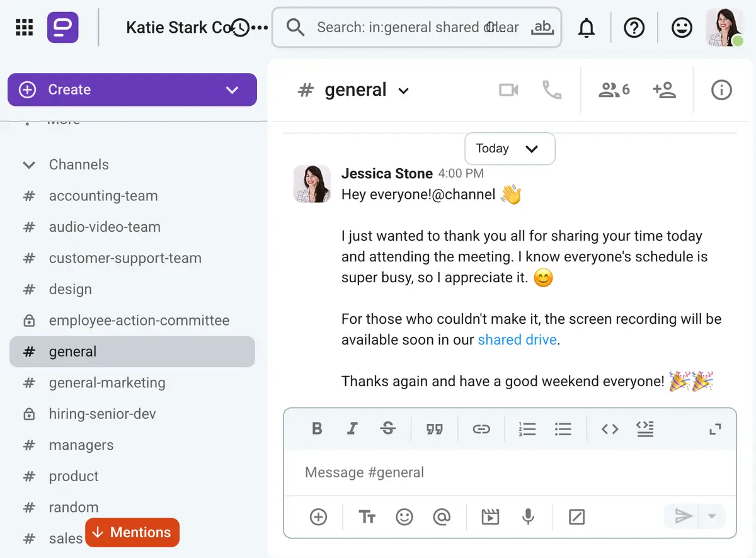
Task: Record a voice message with the microphone icon
Action: click(x=527, y=516)
